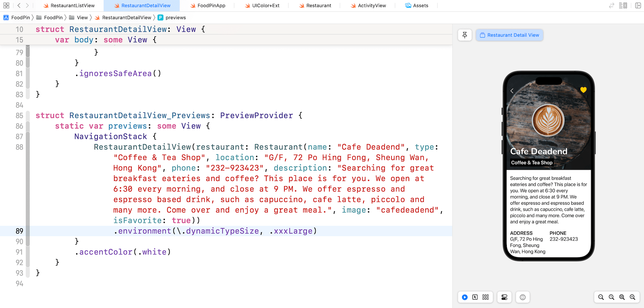Click the description paragraph in phone preview
This screenshot has height=308, width=644.
pos(548,200)
